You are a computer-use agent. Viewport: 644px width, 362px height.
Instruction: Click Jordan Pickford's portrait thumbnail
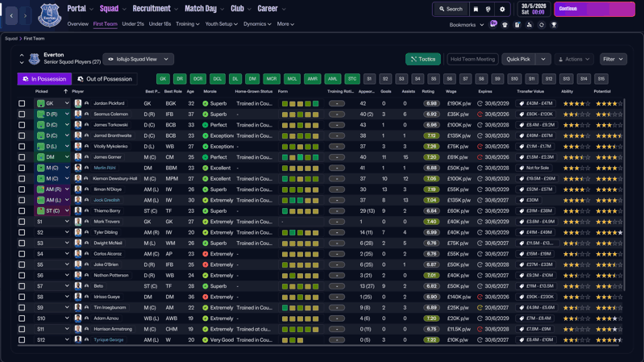78,103
